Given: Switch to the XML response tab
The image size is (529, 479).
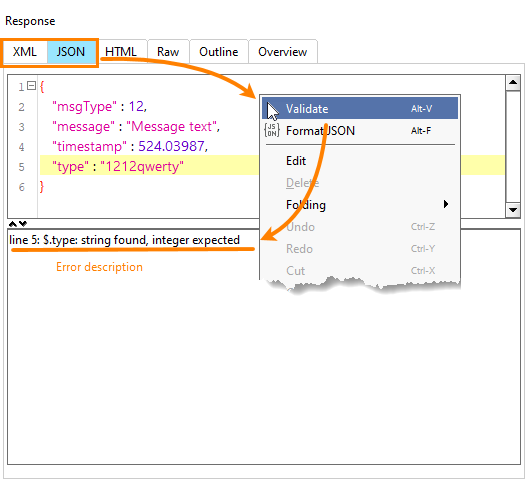Looking at the screenshot, I should (x=25, y=52).
